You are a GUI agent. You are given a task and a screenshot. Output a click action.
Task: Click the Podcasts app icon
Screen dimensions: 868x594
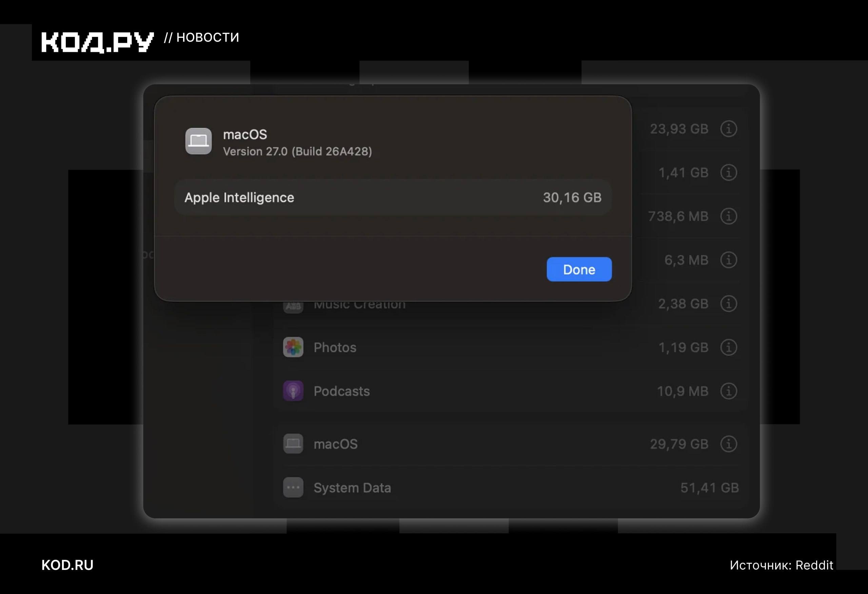click(x=293, y=391)
